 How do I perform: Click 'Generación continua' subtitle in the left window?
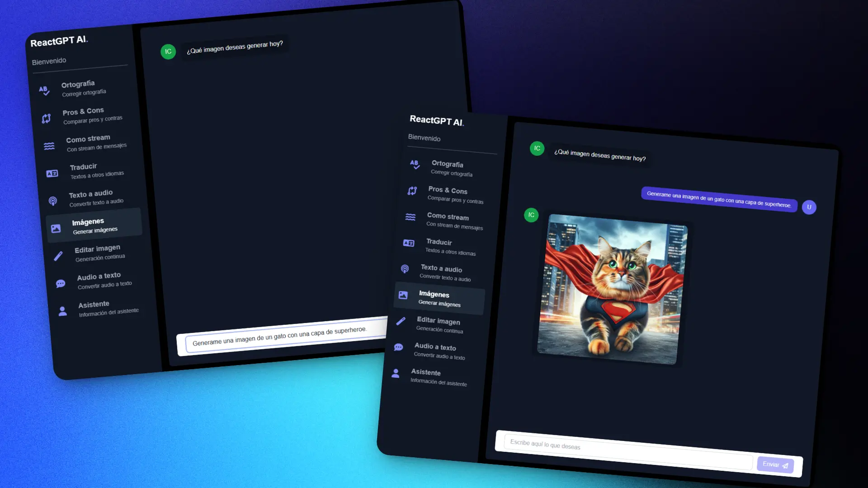click(100, 258)
